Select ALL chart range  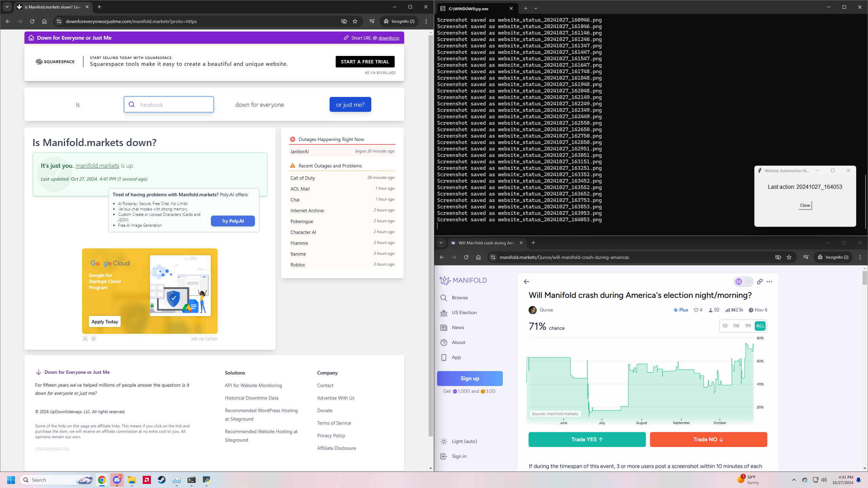(x=760, y=326)
